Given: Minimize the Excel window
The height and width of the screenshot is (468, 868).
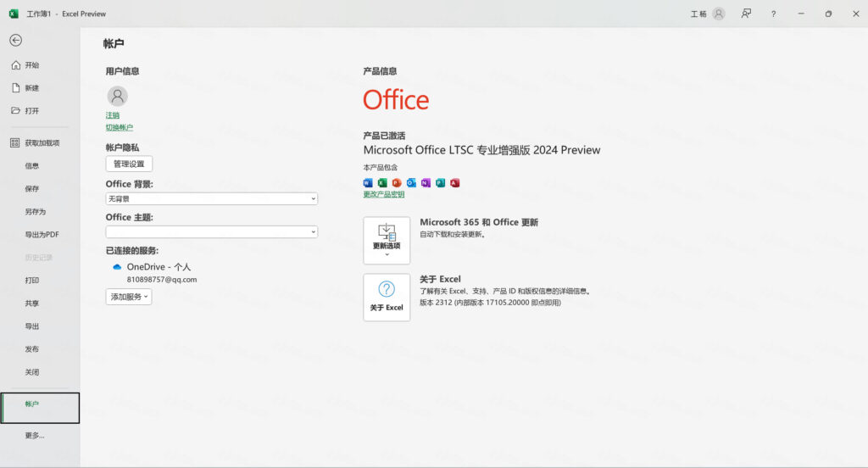Looking at the screenshot, I should click(x=801, y=14).
